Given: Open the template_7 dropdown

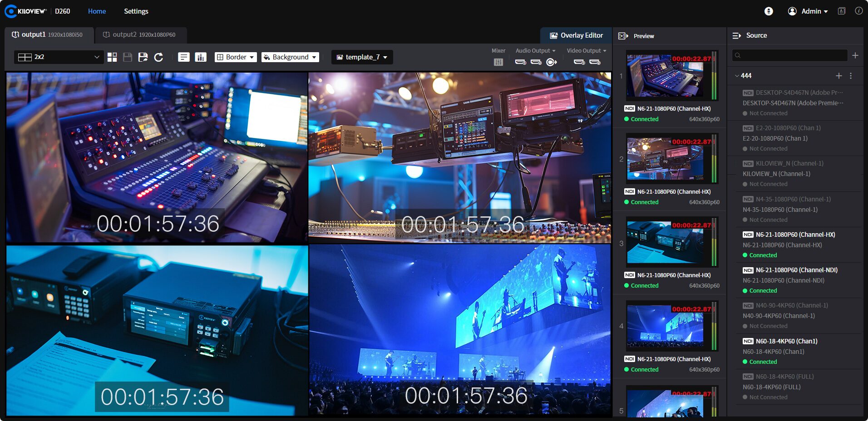Looking at the screenshot, I should (x=362, y=57).
